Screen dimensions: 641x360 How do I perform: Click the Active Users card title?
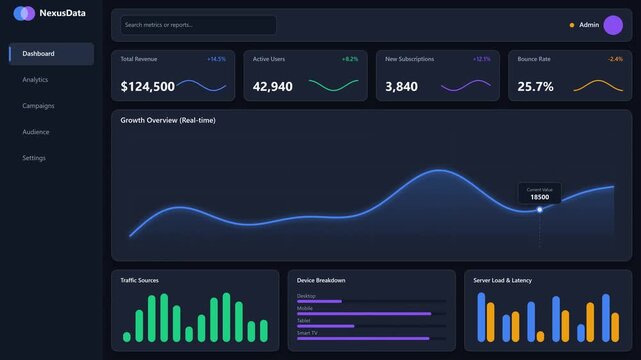point(269,59)
